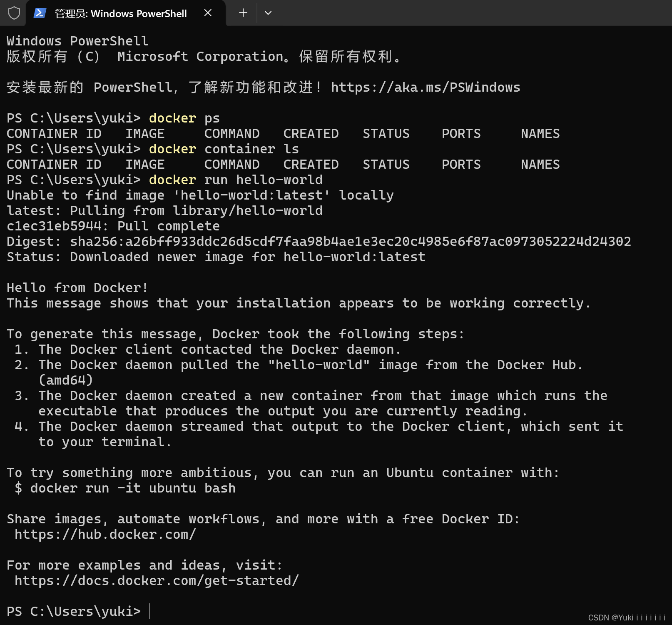Click the 'docker container ls' command text
672x625 pixels.
[x=224, y=149]
